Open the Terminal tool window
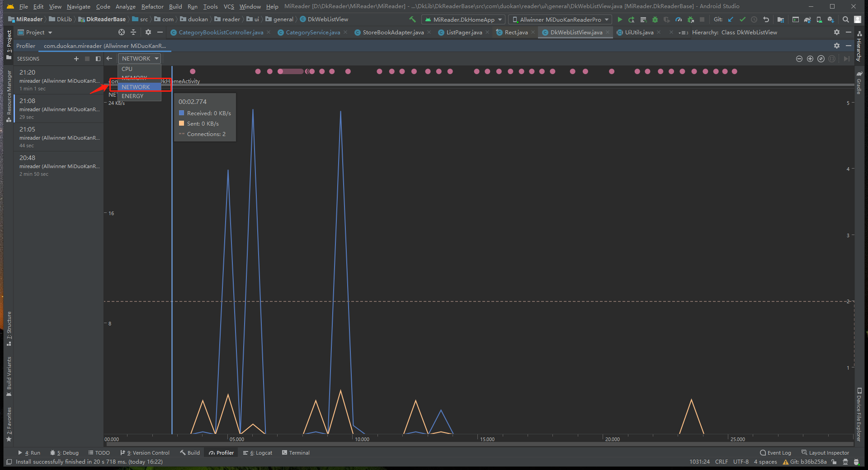 (x=296, y=453)
